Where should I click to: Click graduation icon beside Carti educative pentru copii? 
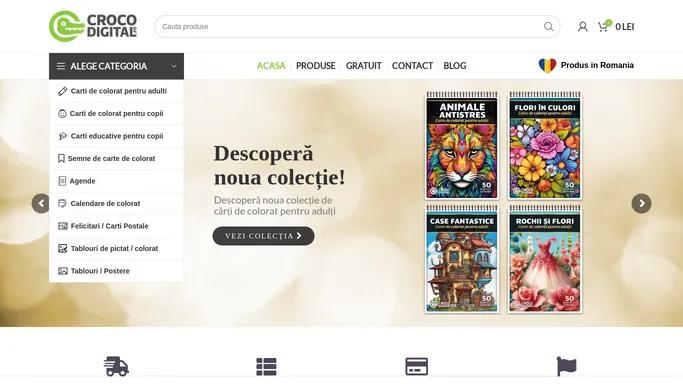point(62,136)
